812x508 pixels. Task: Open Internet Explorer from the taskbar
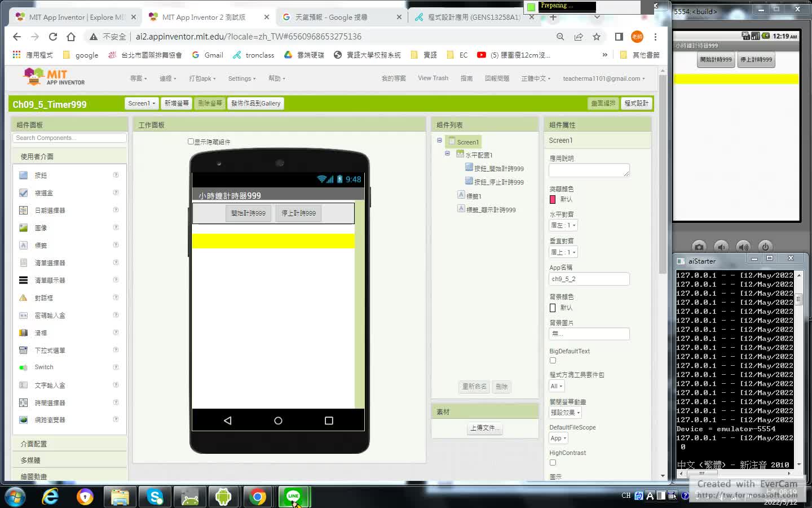[51, 497]
